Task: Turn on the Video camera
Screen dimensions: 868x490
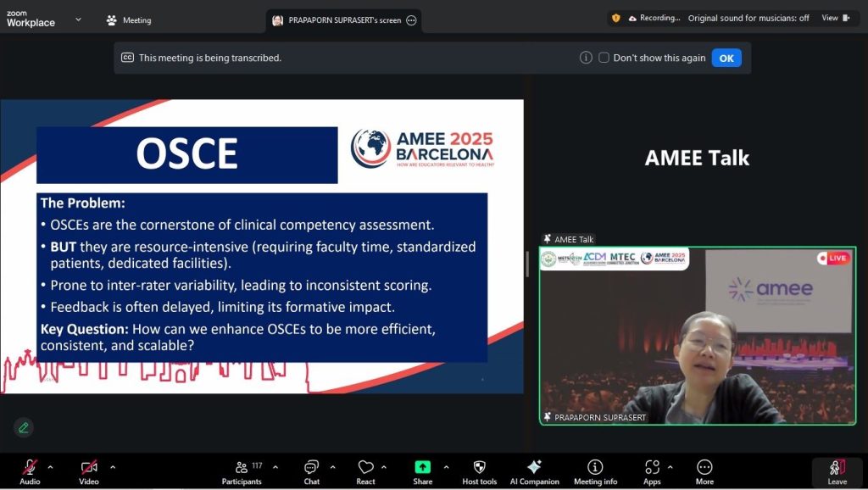Action: click(x=89, y=468)
